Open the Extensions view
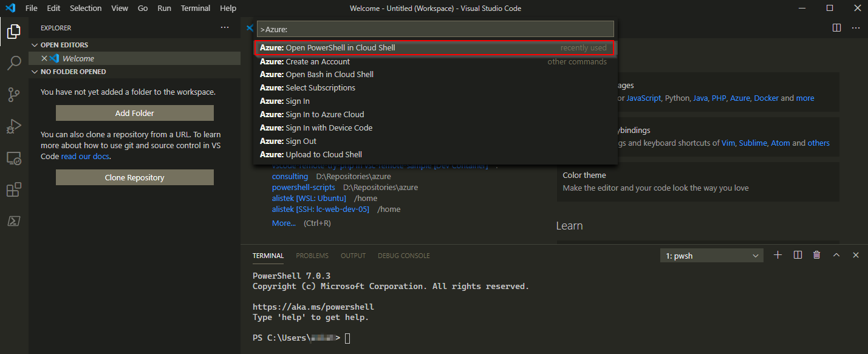Viewport: 868px width, 354px height. (x=14, y=190)
